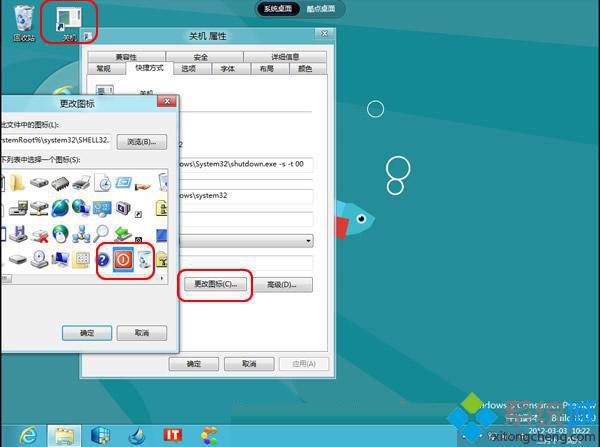The width and height of the screenshot is (600, 447).
Task: Open the run mode dropdown in properties
Action: (x=308, y=241)
